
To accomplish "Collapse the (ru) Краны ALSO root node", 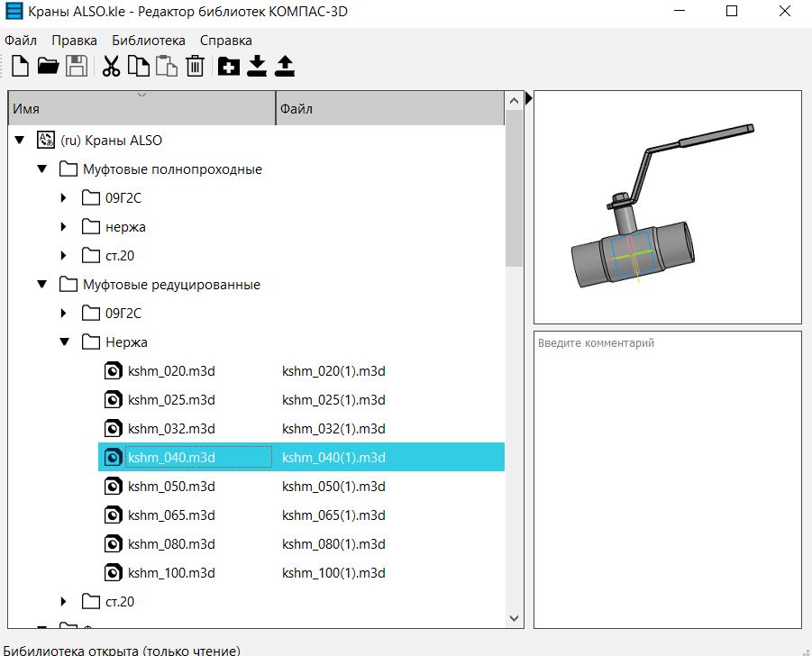I will (20, 140).
